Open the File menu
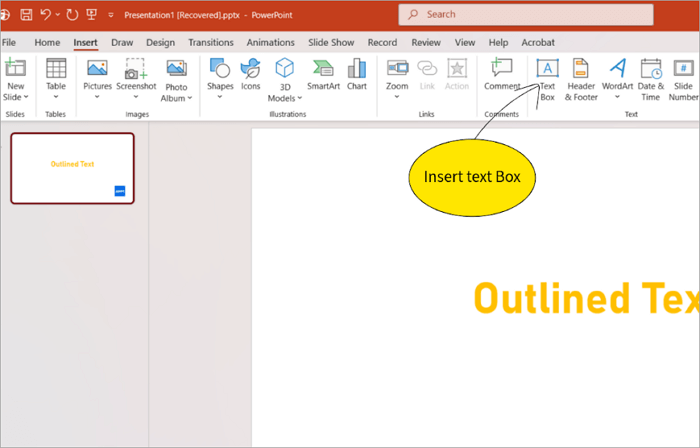The image size is (700, 448). coord(9,43)
